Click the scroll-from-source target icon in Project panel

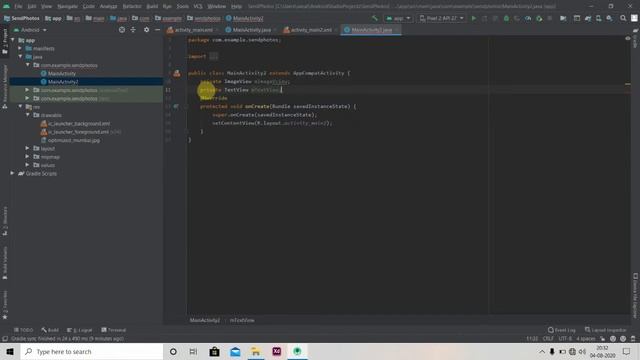coord(122,30)
